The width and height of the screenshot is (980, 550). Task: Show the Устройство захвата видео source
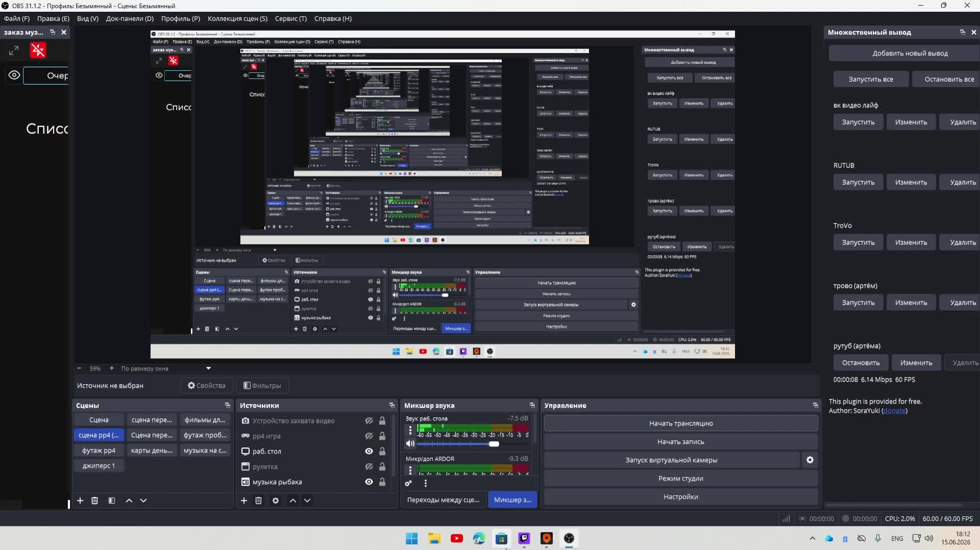pos(369,421)
